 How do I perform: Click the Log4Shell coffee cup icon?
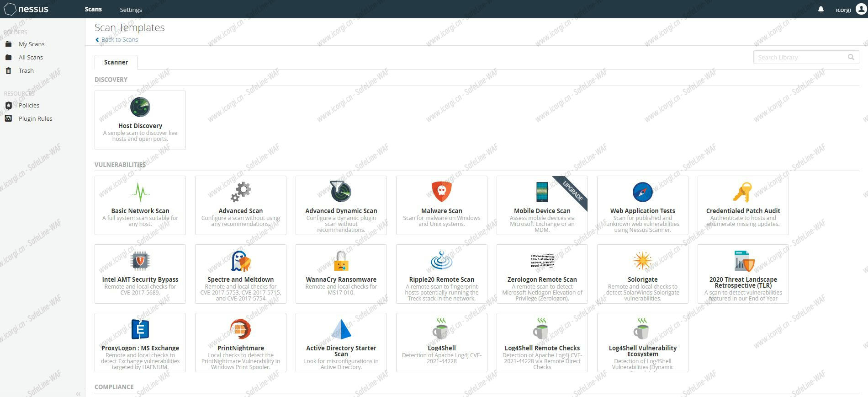pos(440,329)
